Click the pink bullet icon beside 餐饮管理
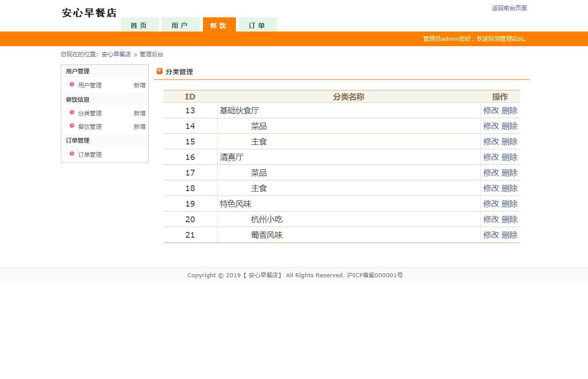Screen dimensions: 588x379 pyautogui.click(x=72, y=126)
